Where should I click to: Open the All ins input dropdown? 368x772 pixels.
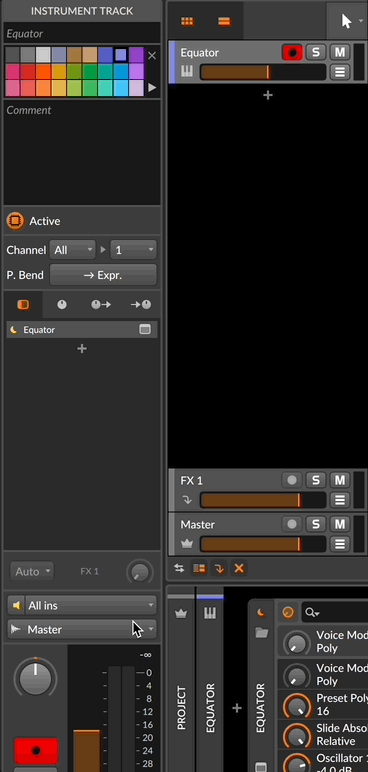click(x=82, y=606)
